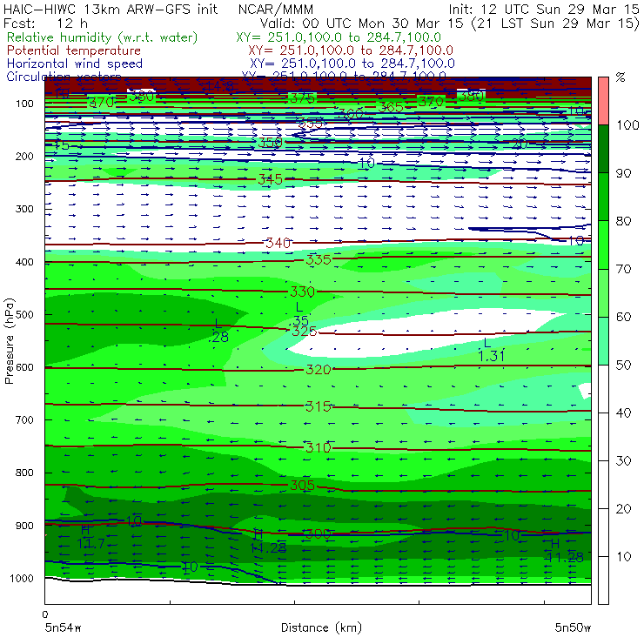Click the 315 potential temperature contour label
644x644 pixels.
click(319, 406)
